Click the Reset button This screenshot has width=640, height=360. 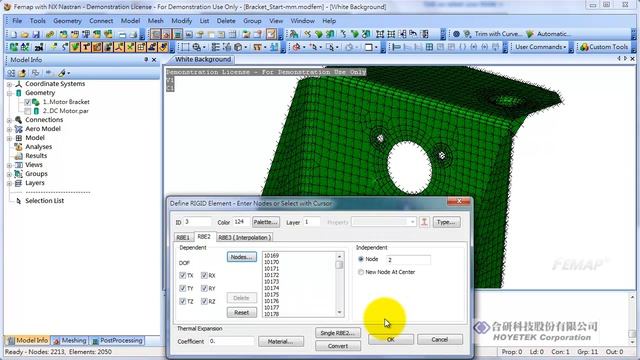pos(242,313)
